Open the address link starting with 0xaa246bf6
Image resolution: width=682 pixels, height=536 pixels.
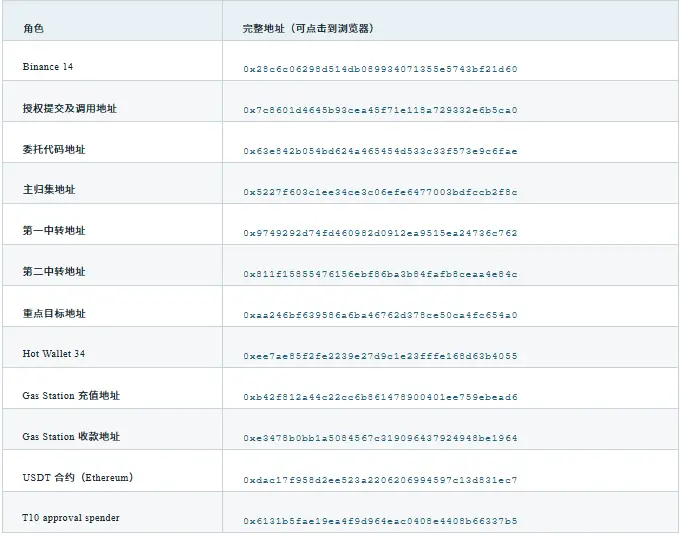click(380, 315)
